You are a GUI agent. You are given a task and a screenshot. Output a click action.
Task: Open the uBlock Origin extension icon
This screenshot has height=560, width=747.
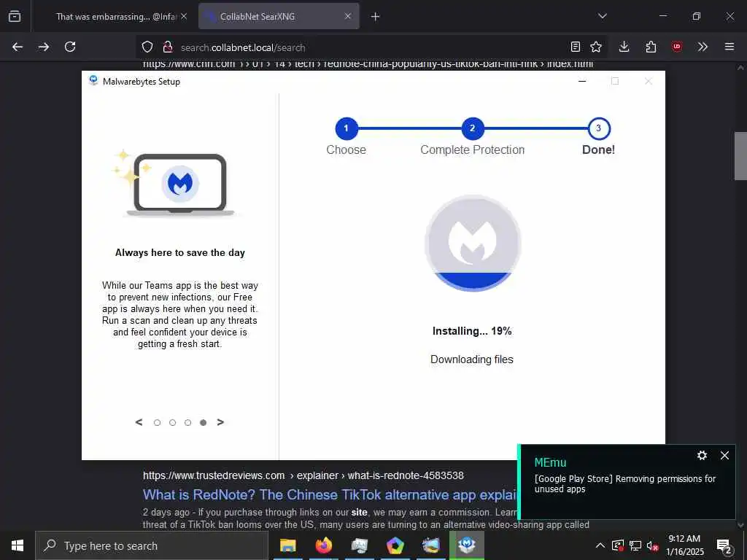tap(676, 47)
